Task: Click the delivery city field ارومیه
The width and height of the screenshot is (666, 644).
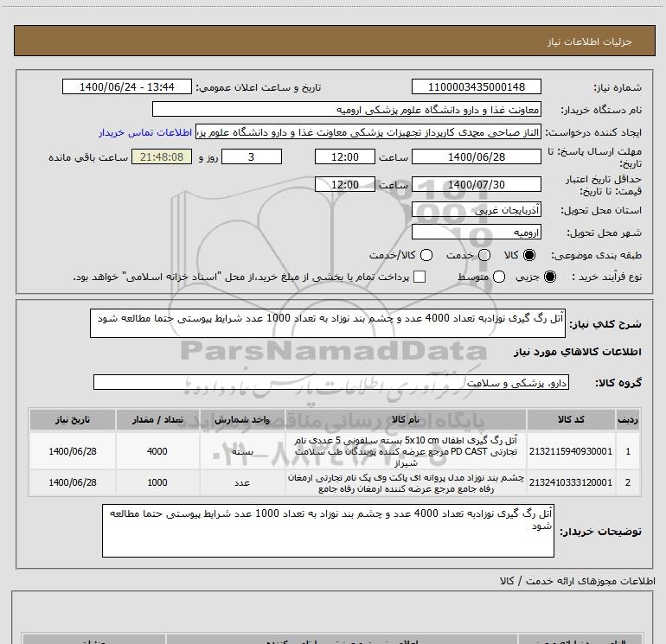Action: pos(477,233)
